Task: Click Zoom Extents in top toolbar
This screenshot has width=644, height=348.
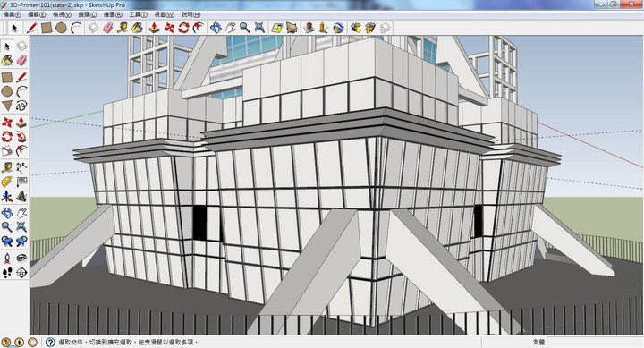Action: [259, 28]
